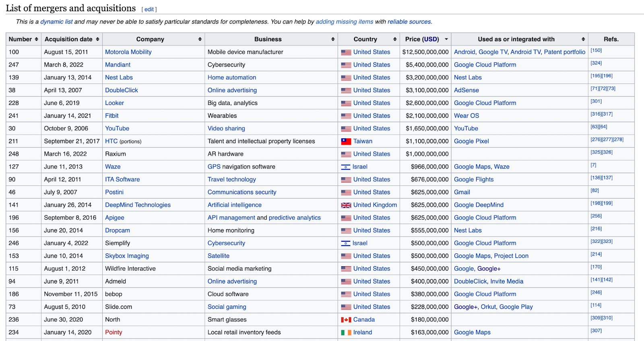Click the United Kingdom flag icon

(x=346, y=205)
